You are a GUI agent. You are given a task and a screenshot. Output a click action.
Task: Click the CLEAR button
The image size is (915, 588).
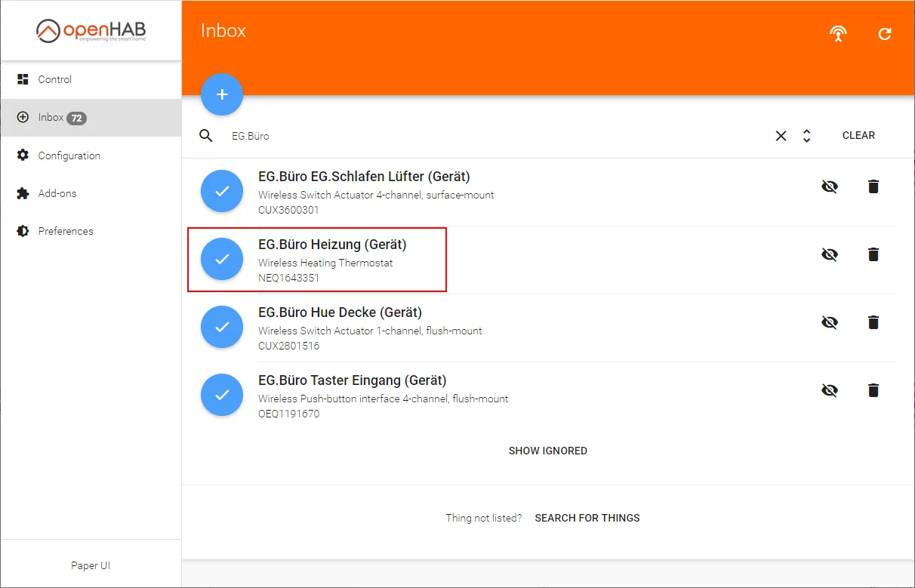click(858, 135)
